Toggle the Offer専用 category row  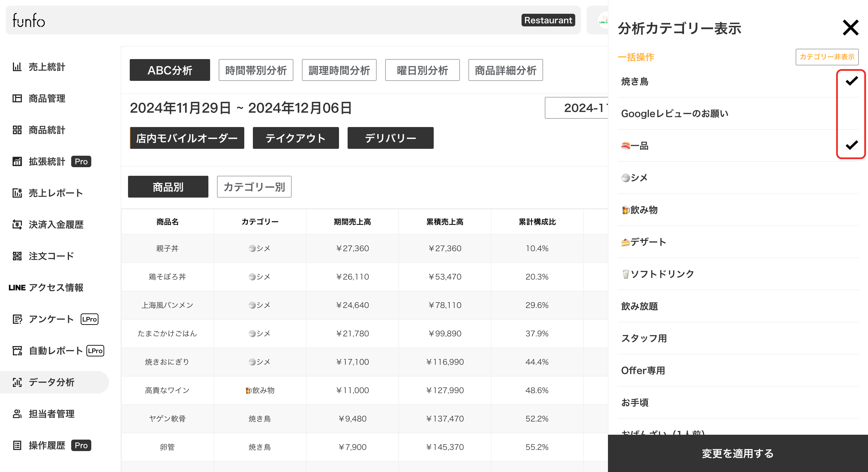point(738,370)
